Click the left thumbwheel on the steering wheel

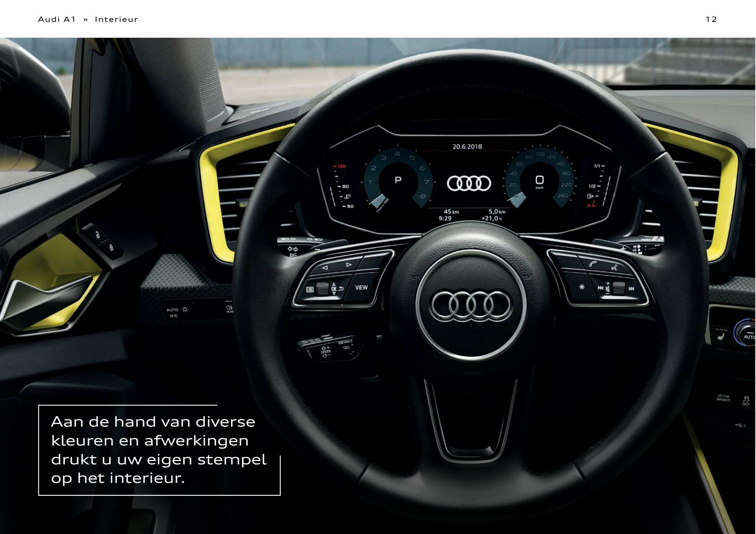tap(322, 289)
